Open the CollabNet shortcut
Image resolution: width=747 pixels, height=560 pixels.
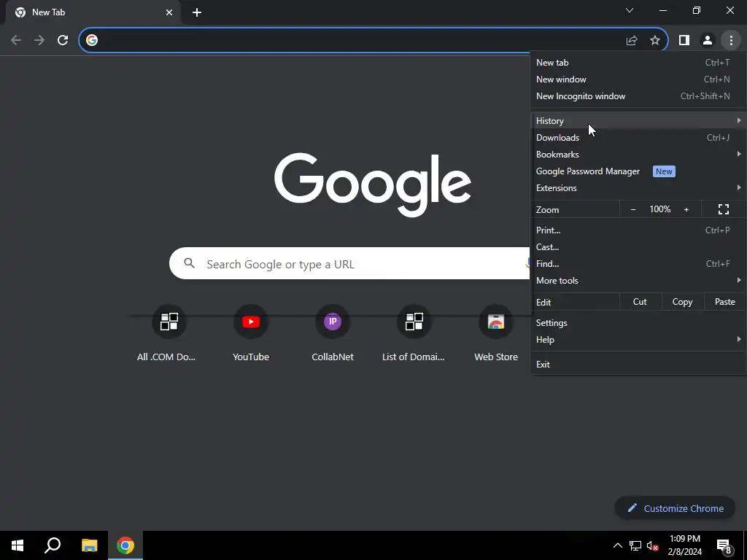tap(333, 333)
